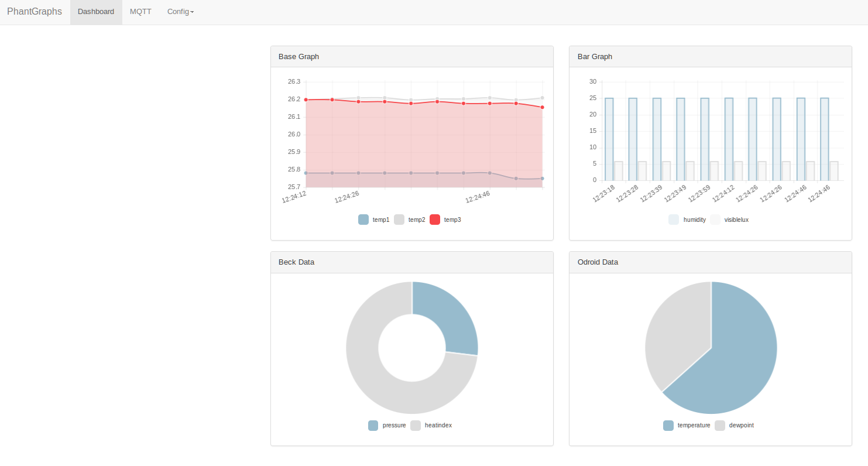Toggle pressure legend swatch
868x466 pixels.
pos(373,426)
